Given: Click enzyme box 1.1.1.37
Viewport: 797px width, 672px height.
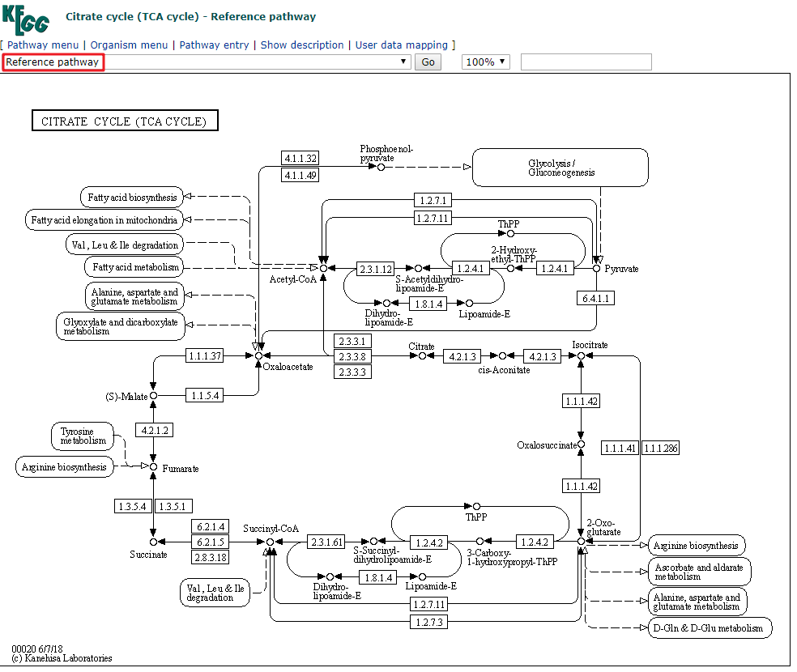Looking at the screenshot, I should (205, 355).
